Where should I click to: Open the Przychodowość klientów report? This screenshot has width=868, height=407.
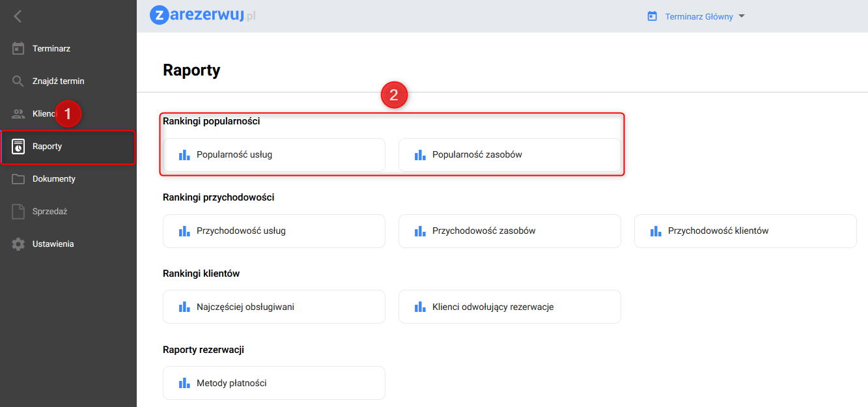[x=745, y=231]
